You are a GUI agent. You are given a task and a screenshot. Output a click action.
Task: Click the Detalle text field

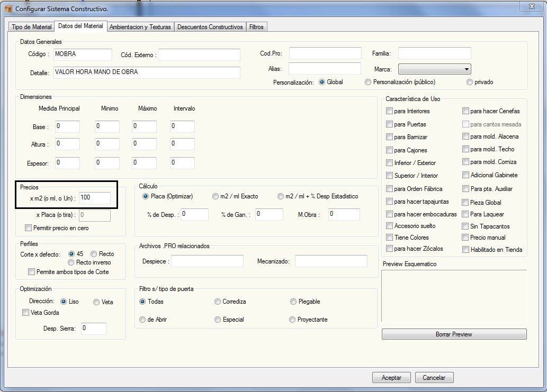(x=147, y=72)
